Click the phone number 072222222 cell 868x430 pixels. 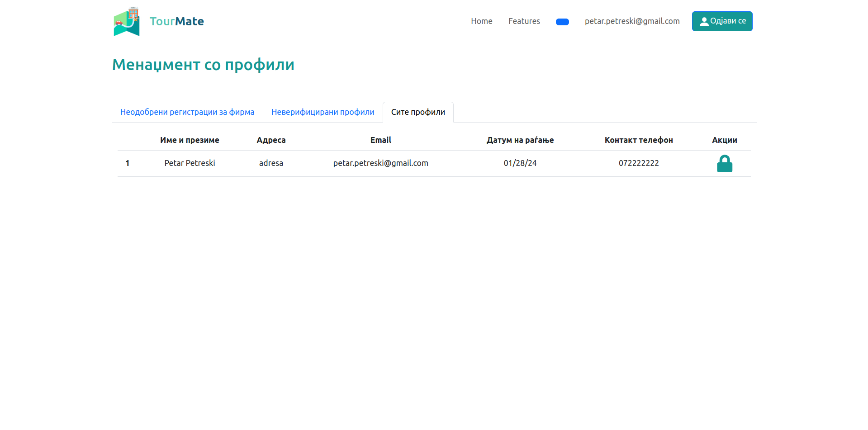click(638, 163)
